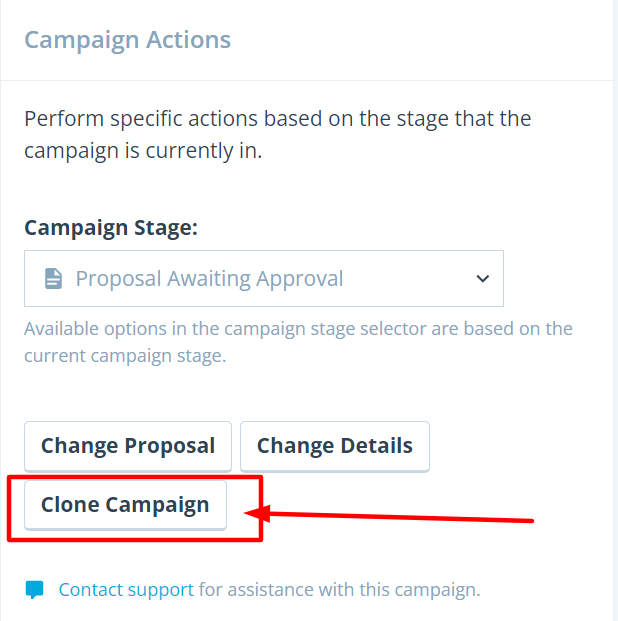Select the Campaign Actions panel heading

click(x=128, y=40)
